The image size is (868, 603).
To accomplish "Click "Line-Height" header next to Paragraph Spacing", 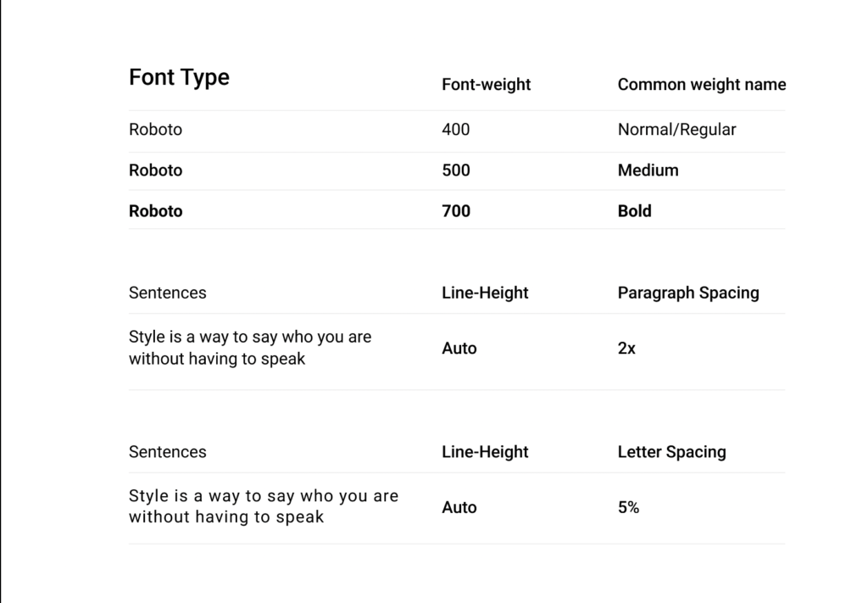I will click(x=485, y=293).
